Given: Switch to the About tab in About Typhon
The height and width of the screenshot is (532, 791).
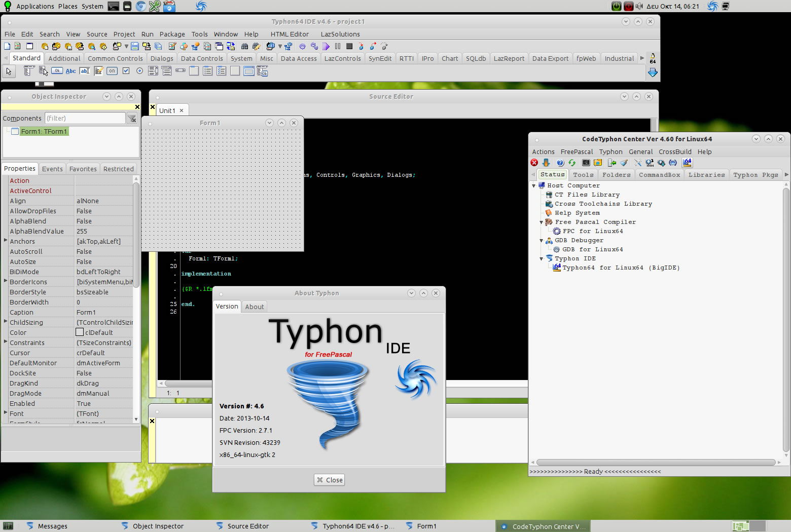Looking at the screenshot, I should (x=255, y=307).
